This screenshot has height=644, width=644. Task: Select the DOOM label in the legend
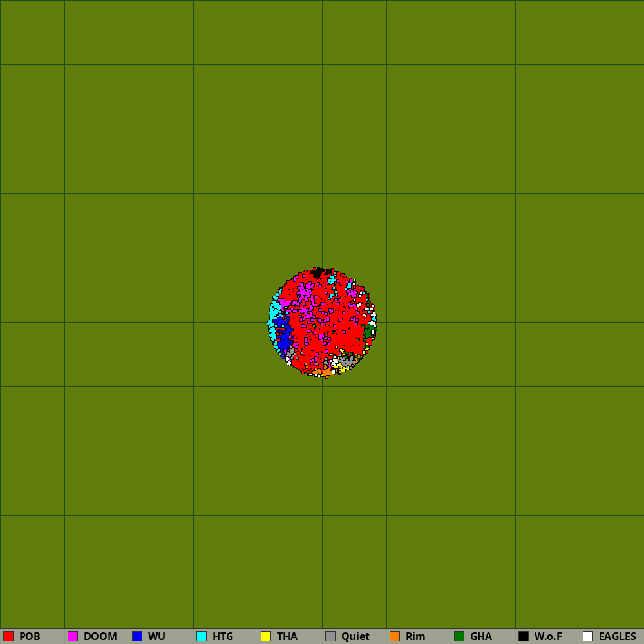[x=100, y=636]
